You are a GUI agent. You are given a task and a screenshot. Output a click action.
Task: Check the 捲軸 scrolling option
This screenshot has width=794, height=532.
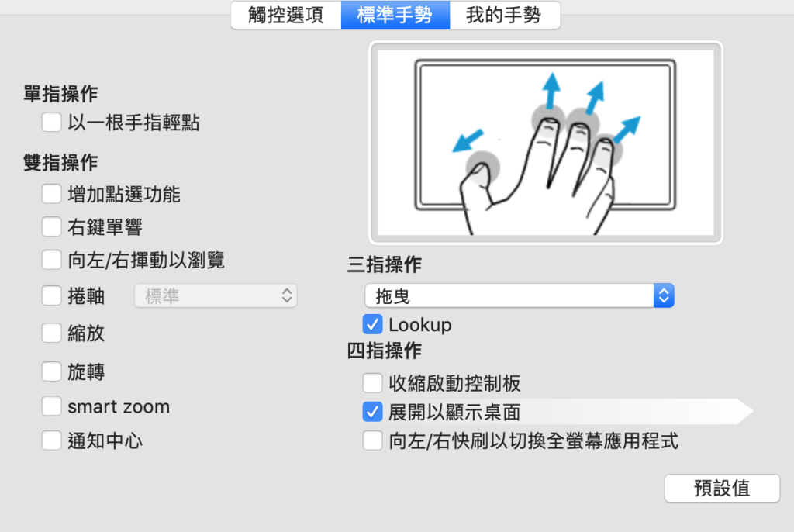click(52, 295)
